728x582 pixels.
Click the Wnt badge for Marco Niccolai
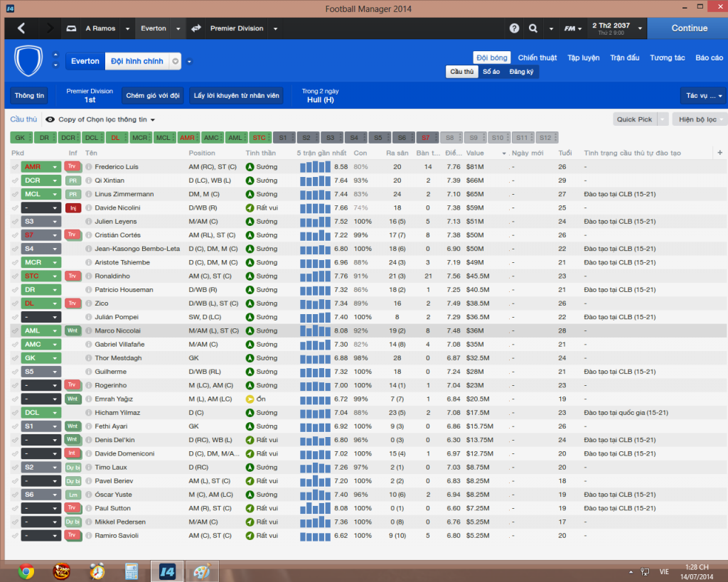pos(73,330)
